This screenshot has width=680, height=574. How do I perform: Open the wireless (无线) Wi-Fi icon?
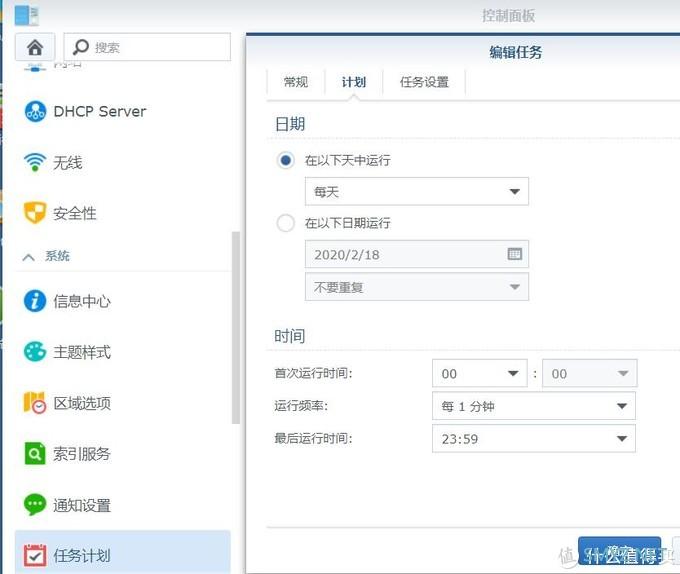[x=35, y=162]
